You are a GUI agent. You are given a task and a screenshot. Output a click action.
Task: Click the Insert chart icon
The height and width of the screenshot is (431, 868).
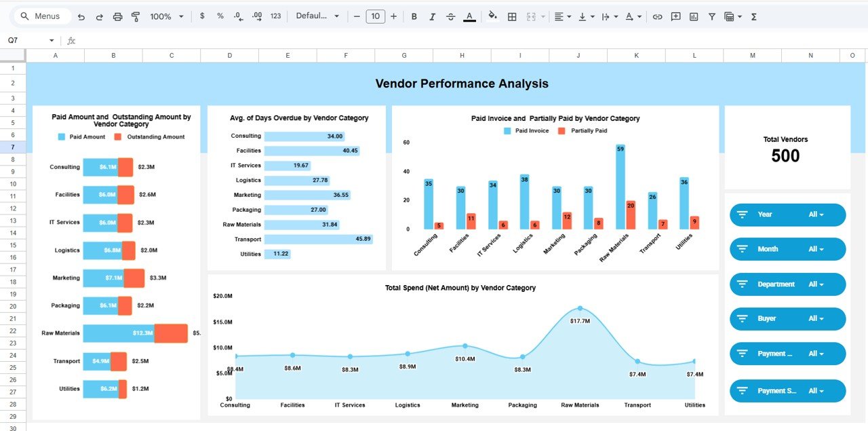693,16
